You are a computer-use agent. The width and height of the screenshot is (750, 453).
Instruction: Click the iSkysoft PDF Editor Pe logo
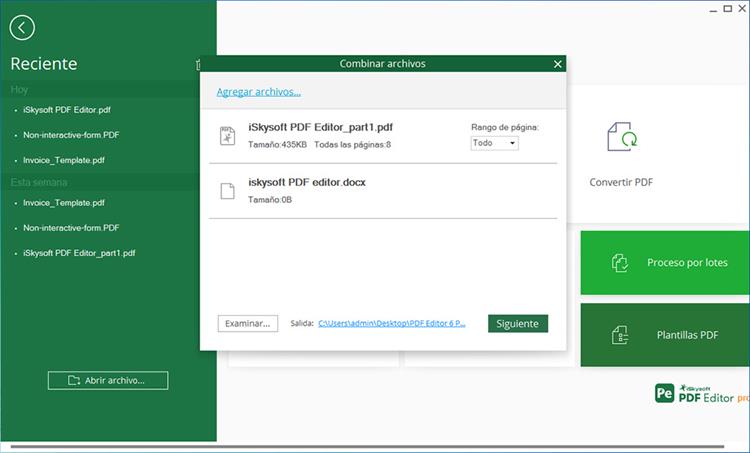(x=663, y=394)
